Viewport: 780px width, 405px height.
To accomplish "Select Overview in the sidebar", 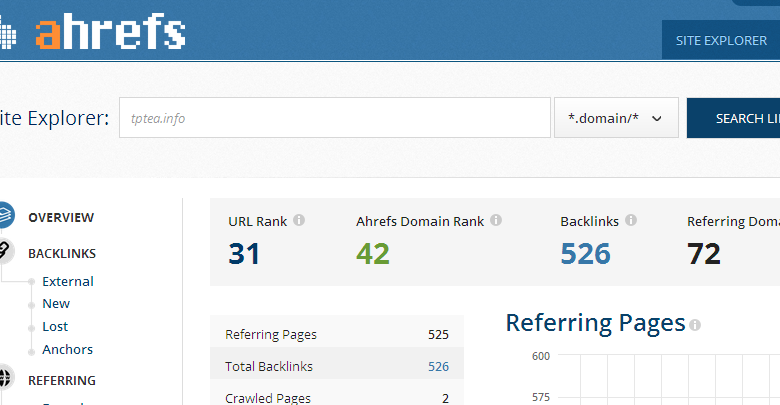I will [61, 217].
